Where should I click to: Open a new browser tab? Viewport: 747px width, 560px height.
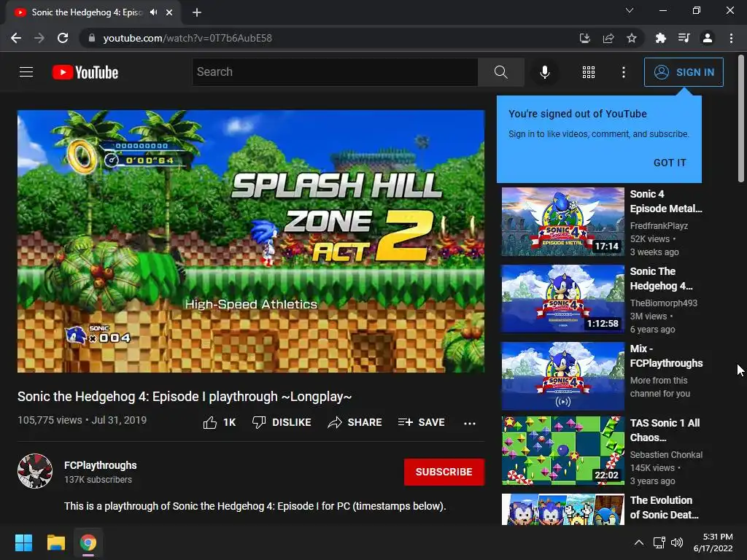(197, 12)
